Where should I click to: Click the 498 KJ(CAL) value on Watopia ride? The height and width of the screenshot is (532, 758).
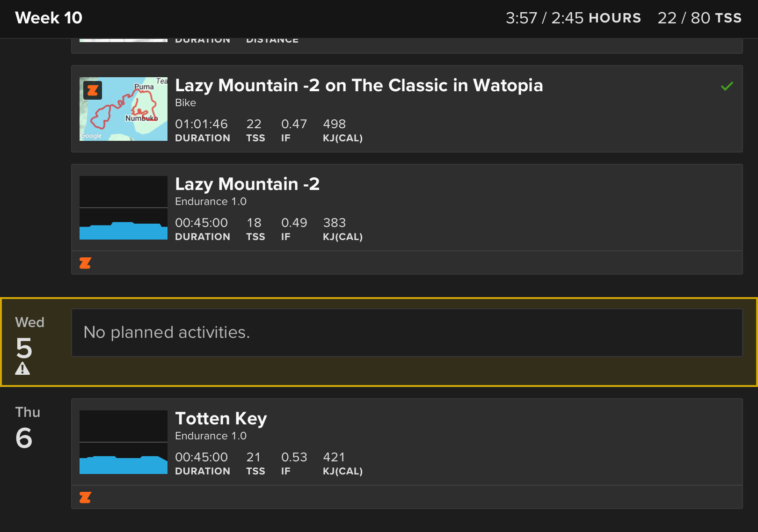click(334, 124)
